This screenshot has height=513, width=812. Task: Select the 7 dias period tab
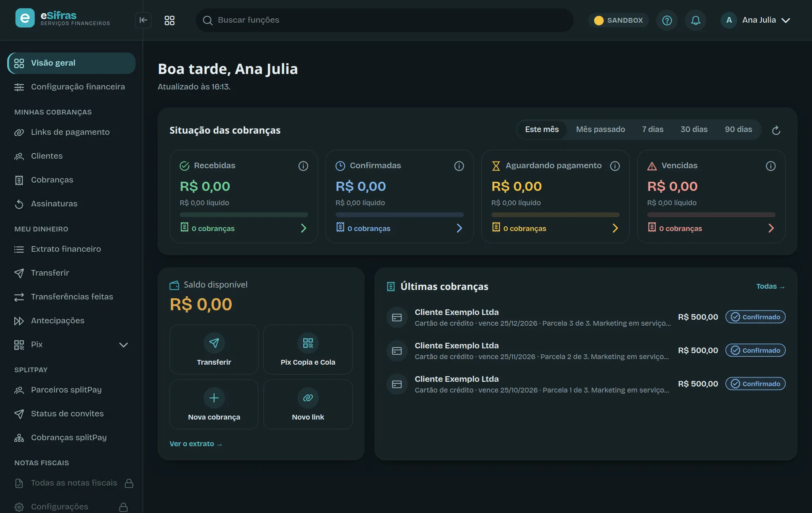pyautogui.click(x=653, y=130)
